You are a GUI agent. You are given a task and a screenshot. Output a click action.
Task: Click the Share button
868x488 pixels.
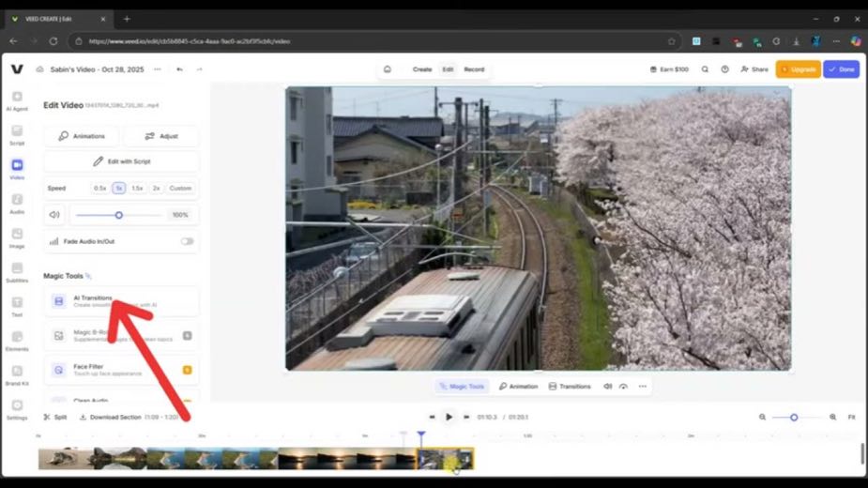coord(754,69)
